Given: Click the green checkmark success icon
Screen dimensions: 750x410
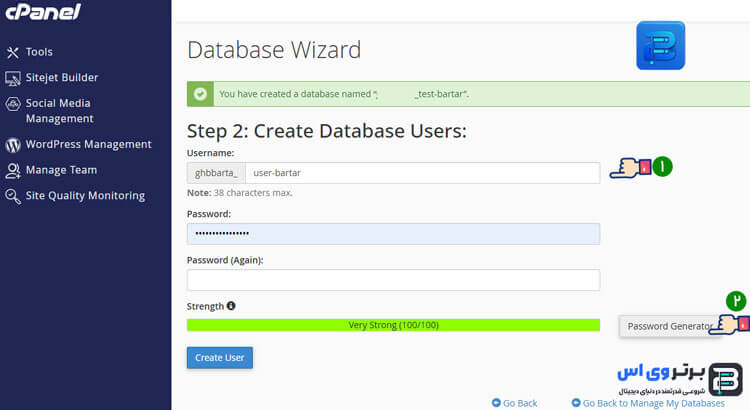Looking at the screenshot, I should coord(201,94).
